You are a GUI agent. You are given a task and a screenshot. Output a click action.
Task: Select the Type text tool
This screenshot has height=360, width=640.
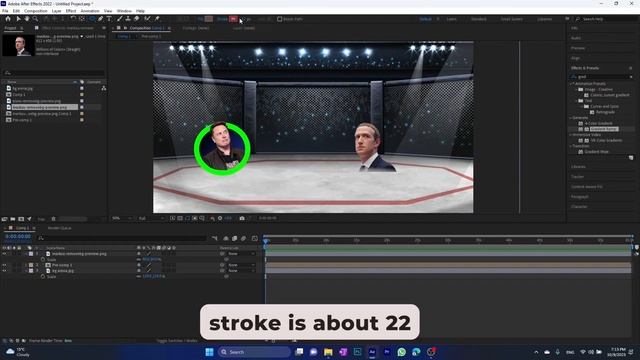109,19
